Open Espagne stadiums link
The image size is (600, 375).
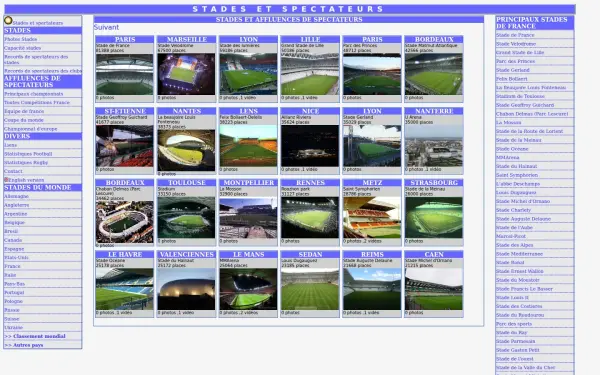click(x=14, y=249)
